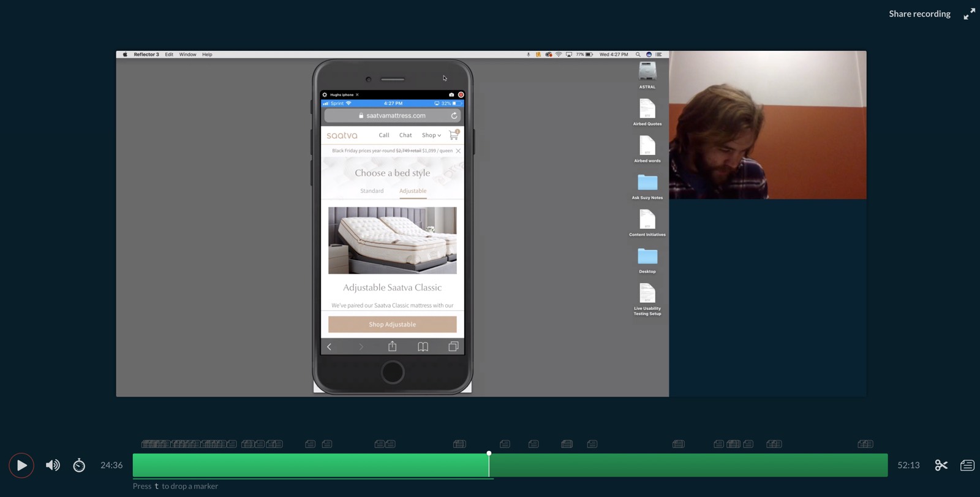
Task: Click the scissors clip tool
Action: tap(941, 465)
